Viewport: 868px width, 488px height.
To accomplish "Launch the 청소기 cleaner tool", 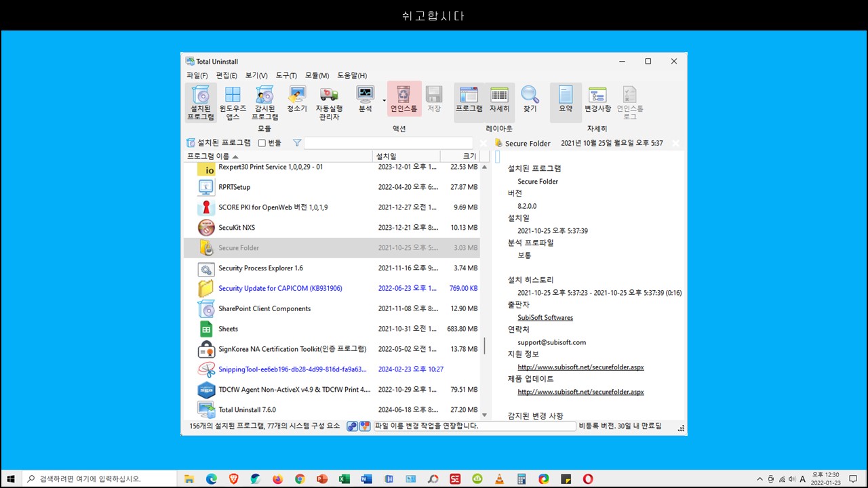I will [297, 100].
